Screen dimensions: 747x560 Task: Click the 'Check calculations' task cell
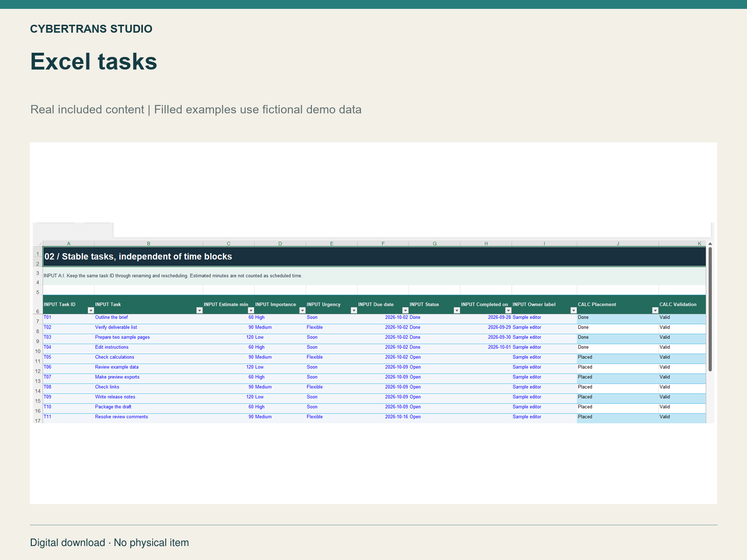[x=148, y=359]
